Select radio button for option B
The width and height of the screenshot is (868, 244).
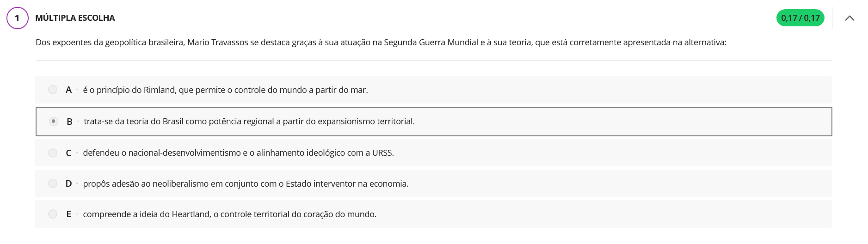coord(54,121)
